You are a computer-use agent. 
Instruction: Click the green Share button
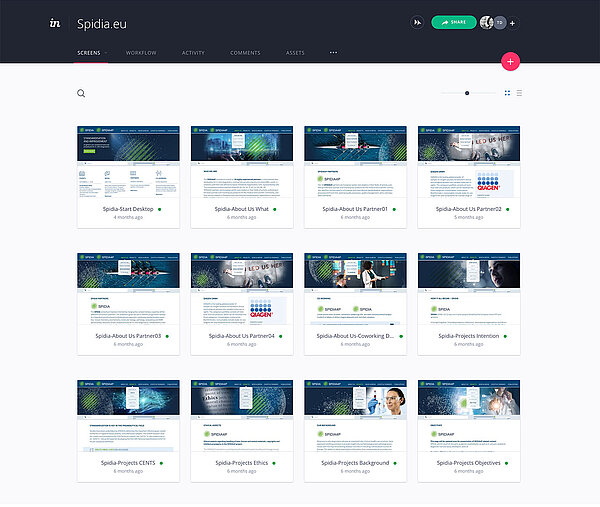(454, 22)
